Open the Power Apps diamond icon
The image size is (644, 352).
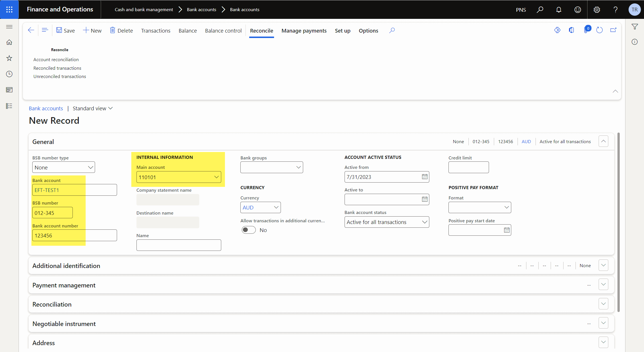coord(557,30)
